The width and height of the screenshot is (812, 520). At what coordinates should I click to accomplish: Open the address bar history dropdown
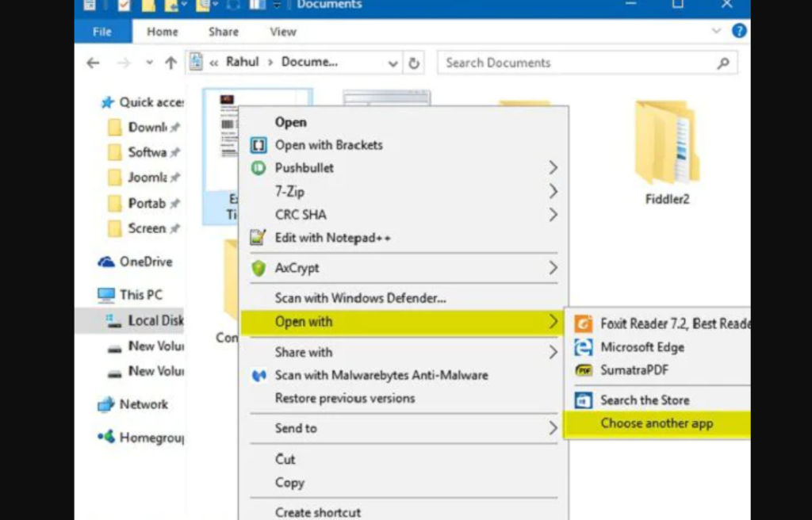[393, 63]
